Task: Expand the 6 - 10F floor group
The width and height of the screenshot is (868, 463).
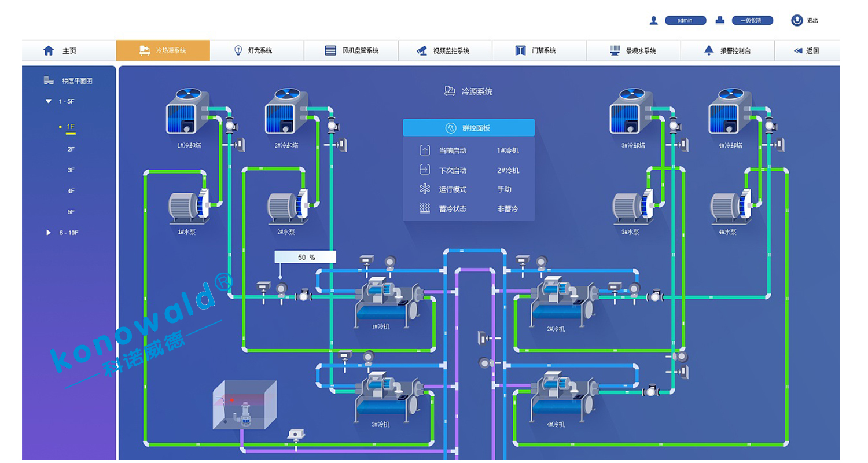Action: click(x=49, y=233)
